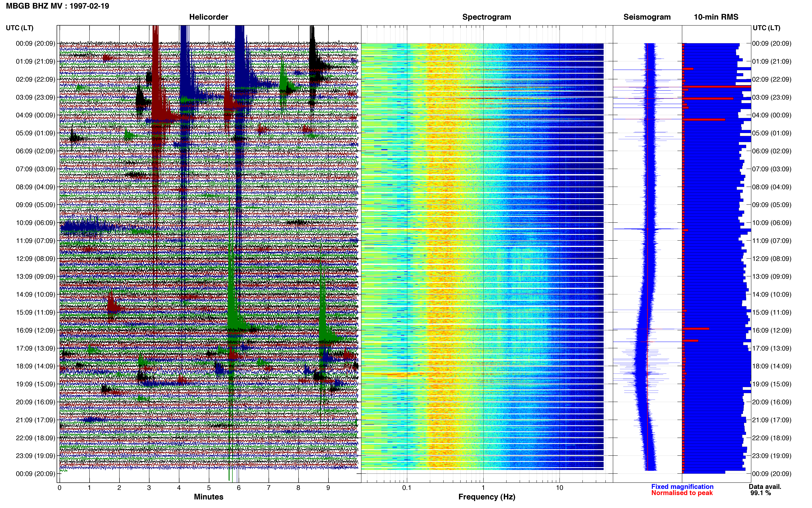
Task: Click the minute tick '0' on helicorder
Action: (x=59, y=487)
